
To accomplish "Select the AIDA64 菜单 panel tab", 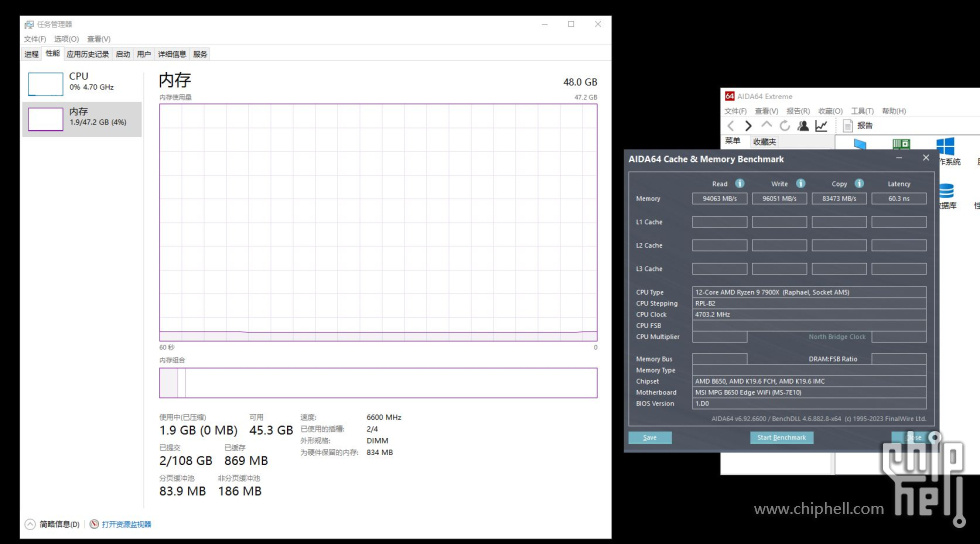I will coord(732,141).
